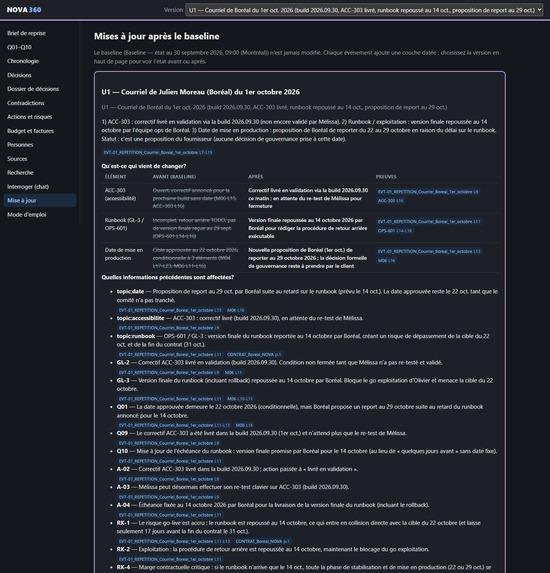Screen dimensions: 550x573
Task: Open OPS-601 L14-L16 evidence chip
Action: pyautogui.click(x=395, y=231)
